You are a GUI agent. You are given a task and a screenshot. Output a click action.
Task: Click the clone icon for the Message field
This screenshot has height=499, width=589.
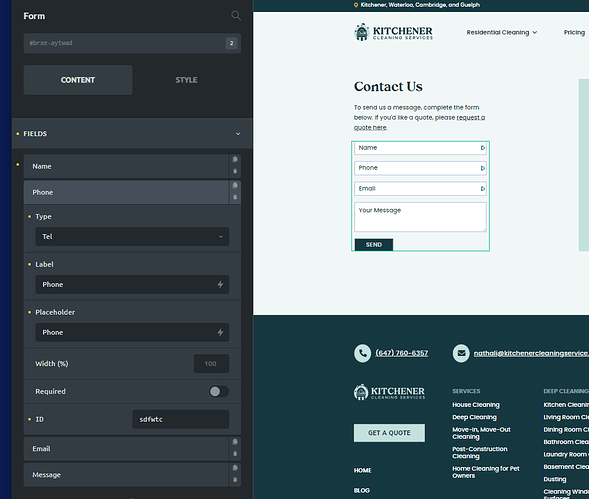point(235,468)
